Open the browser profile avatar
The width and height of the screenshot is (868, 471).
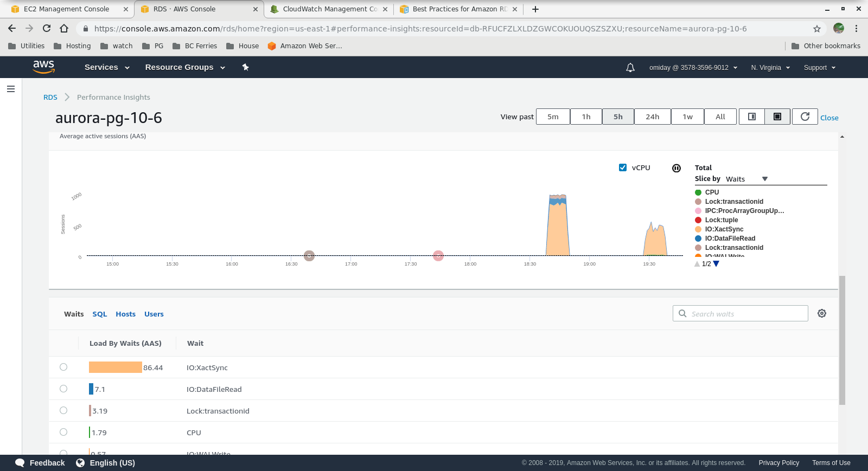pos(839,28)
